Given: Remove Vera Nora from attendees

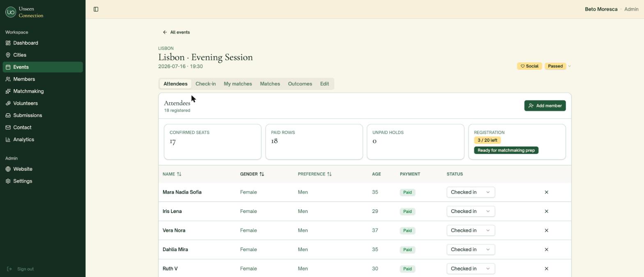Looking at the screenshot, I should [x=546, y=230].
